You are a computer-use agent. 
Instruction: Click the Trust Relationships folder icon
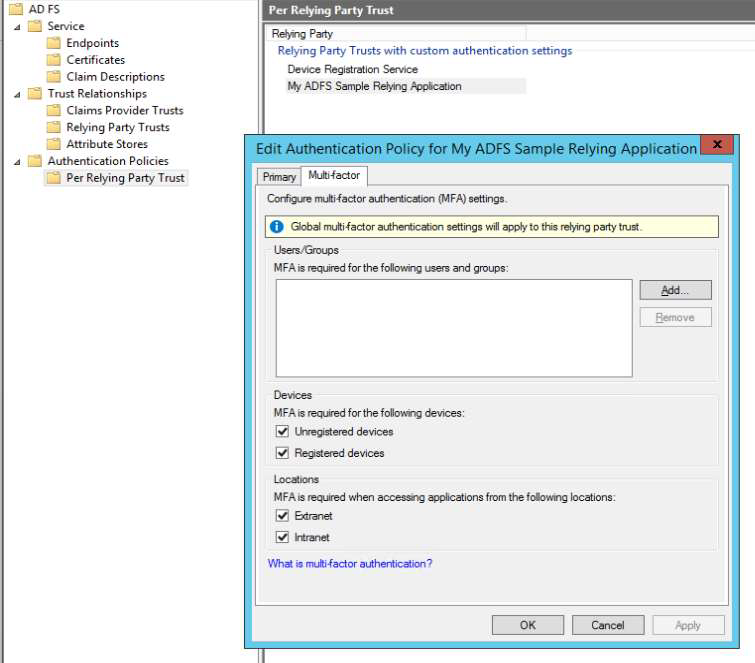(35, 93)
